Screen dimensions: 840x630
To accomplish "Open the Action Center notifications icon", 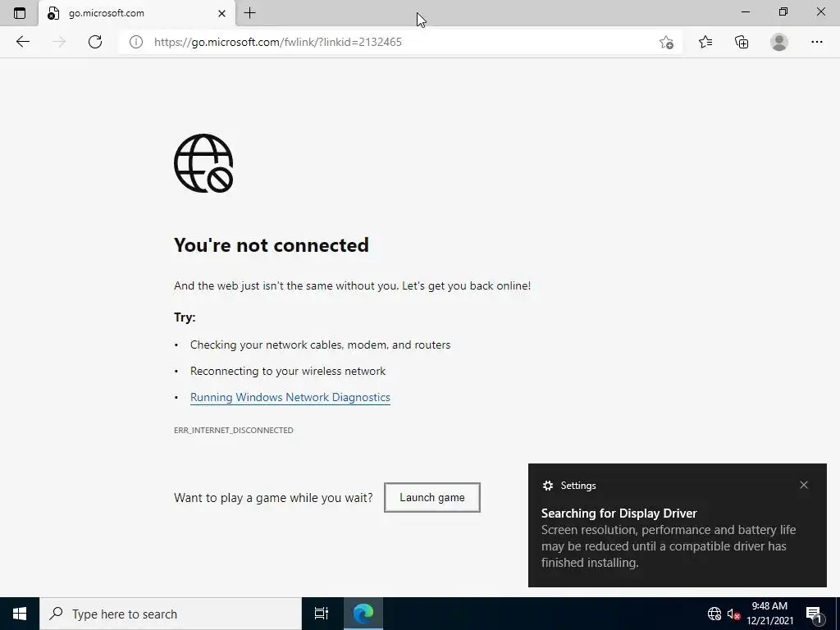I will click(x=815, y=614).
